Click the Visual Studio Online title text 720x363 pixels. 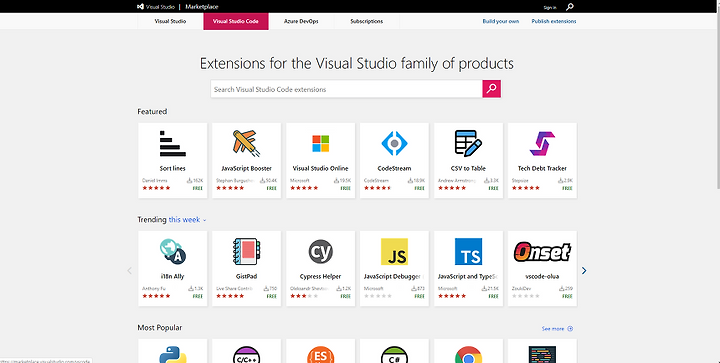pos(321,168)
